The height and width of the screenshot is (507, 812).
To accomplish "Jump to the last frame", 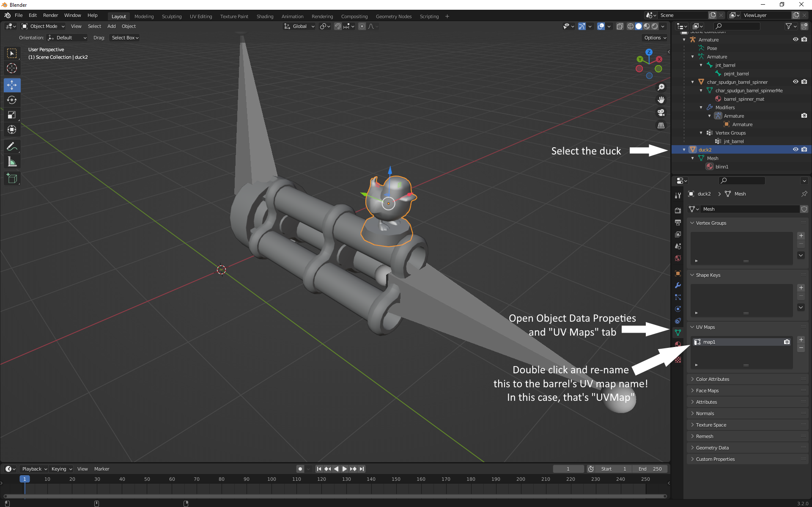I will point(362,469).
